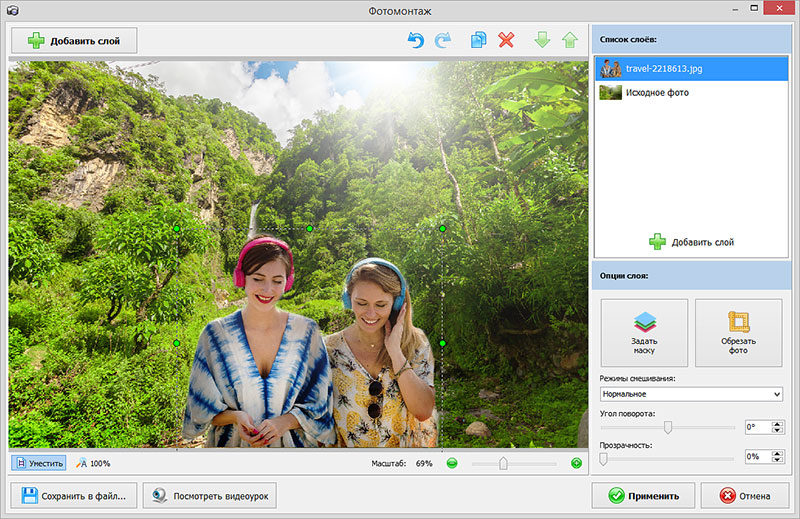800x519 pixels.
Task: Click the camera app icon in the title bar
Action: [13, 10]
